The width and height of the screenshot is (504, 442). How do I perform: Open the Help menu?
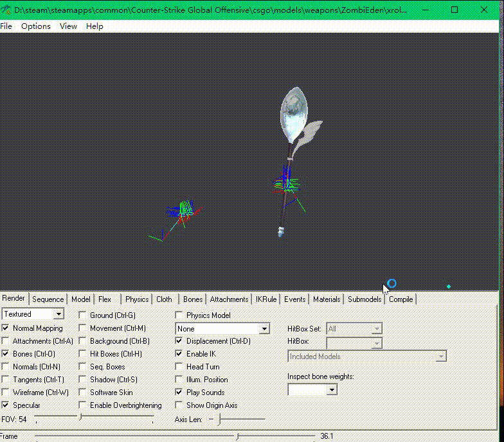point(94,26)
